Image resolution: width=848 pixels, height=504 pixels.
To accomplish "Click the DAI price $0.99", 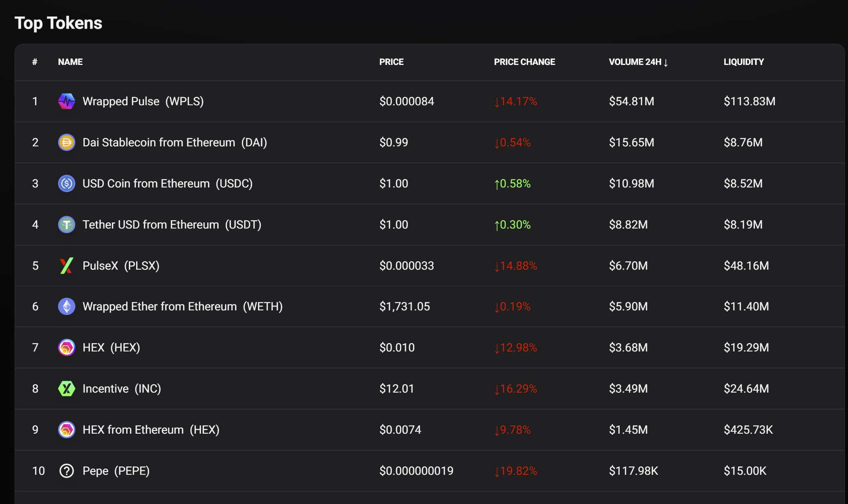I will tap(394, 142).
